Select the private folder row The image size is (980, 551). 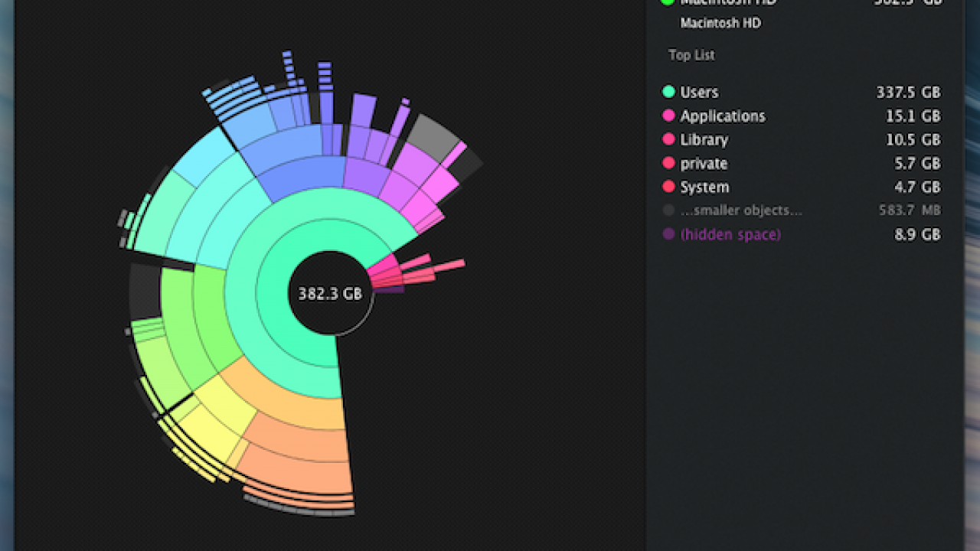(801, 164)
